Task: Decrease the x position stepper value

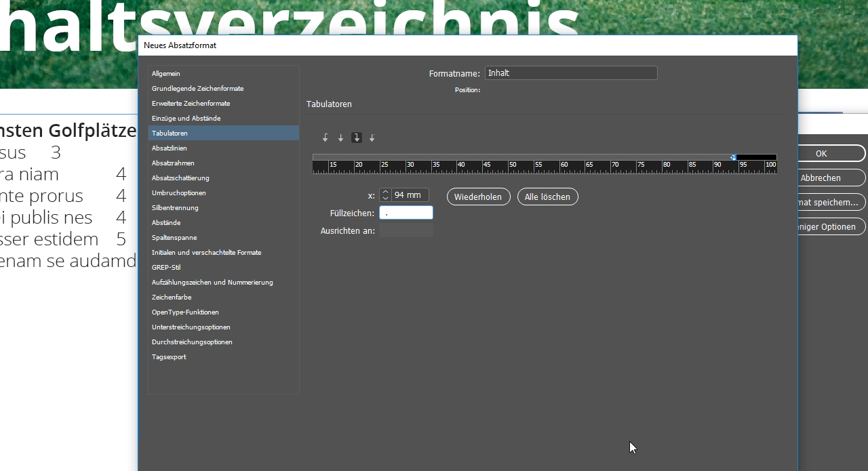Action: (x=385, y=199)
